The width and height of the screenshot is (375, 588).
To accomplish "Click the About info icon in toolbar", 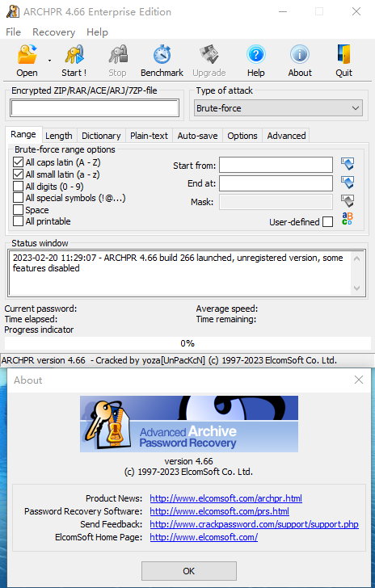I will (300, 54).
